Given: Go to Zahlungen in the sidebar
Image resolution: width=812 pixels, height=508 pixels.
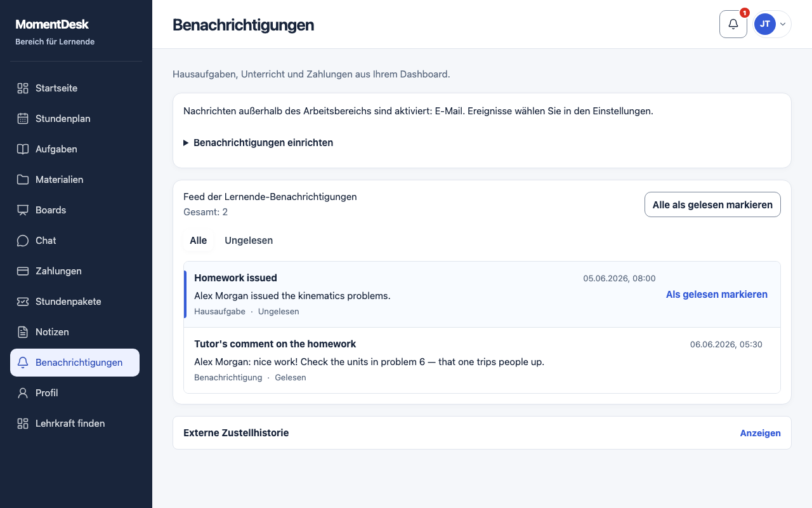Looking at the screenshot, I should tap(75, 271).
